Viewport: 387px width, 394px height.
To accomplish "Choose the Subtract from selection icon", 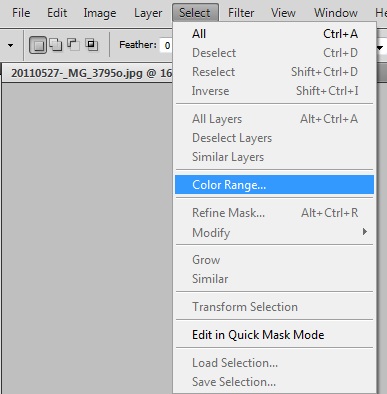I will point(73,45).
